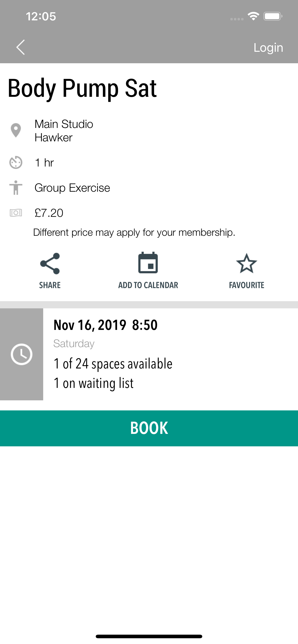Tap the SHARE label
This screenshot has width=298, height=644.
(x=50, y=285)
